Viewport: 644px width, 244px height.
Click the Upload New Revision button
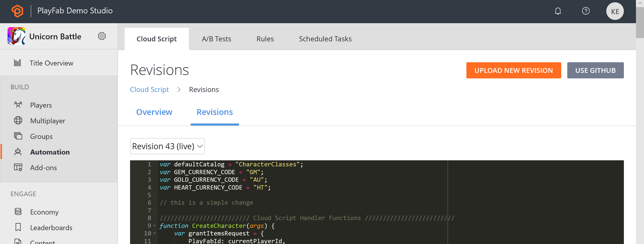pos(513,70)
